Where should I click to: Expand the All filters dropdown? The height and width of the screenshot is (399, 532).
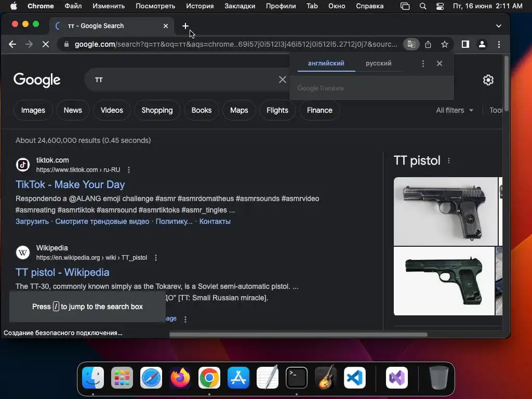tap(455, 110)
